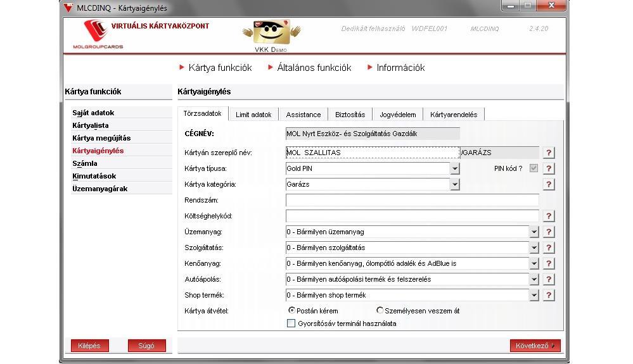
Task: Close the MLCDINQ window
Action: [551, 5]
